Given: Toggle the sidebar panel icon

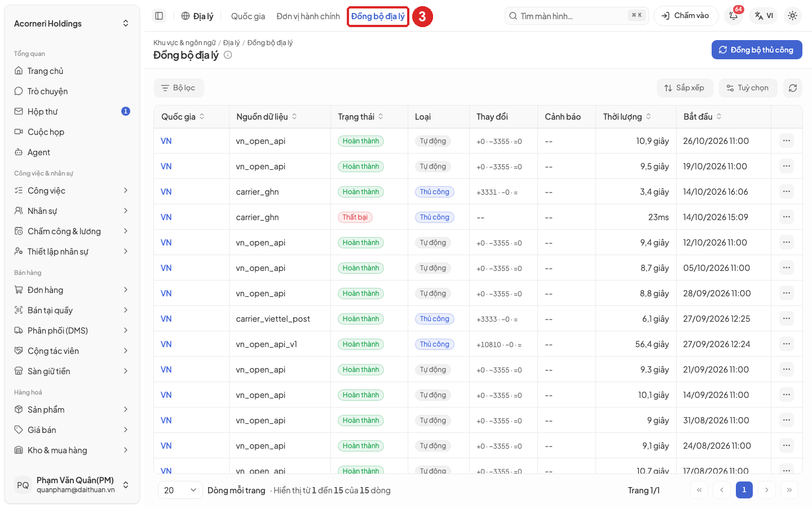Looking at the screenshot, I should 159,16.
